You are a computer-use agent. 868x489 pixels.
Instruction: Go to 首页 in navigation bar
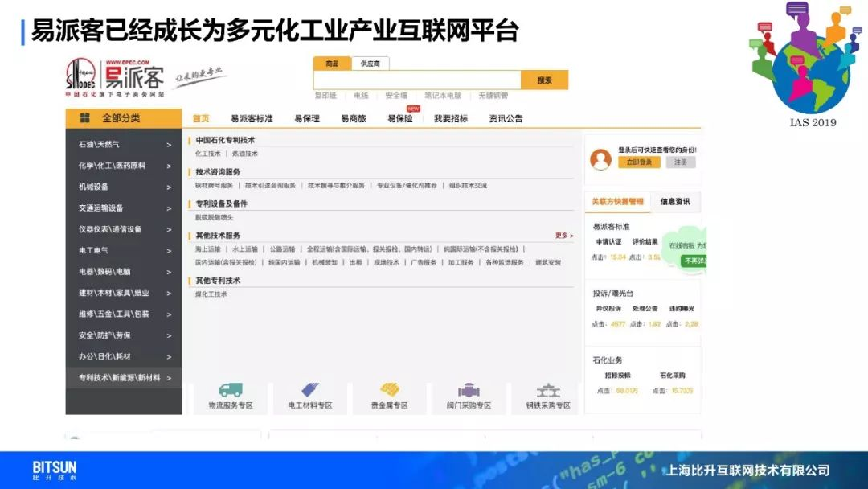pos(201,118)
